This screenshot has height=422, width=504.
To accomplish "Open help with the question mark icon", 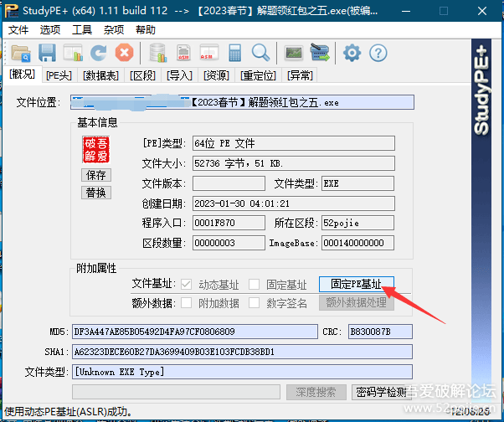I will coord(378,53).
